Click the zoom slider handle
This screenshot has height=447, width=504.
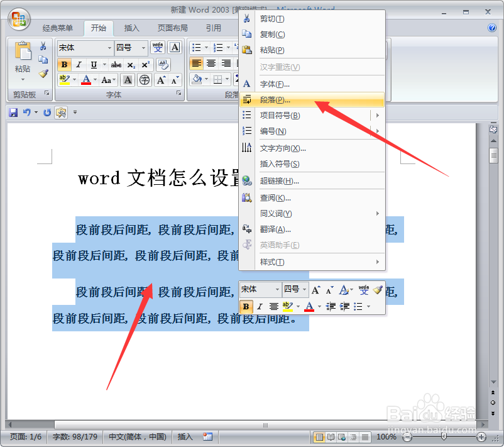(x=444, y=436)
